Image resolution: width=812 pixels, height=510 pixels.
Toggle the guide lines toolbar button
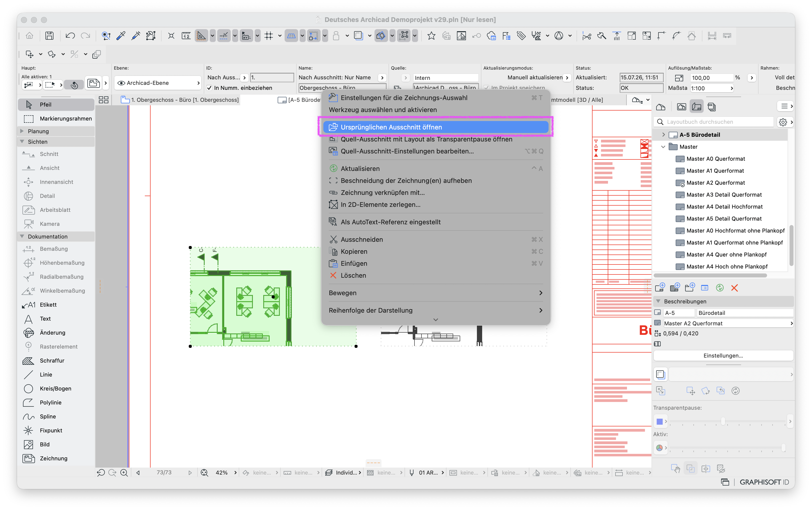[x=223, y=36]
